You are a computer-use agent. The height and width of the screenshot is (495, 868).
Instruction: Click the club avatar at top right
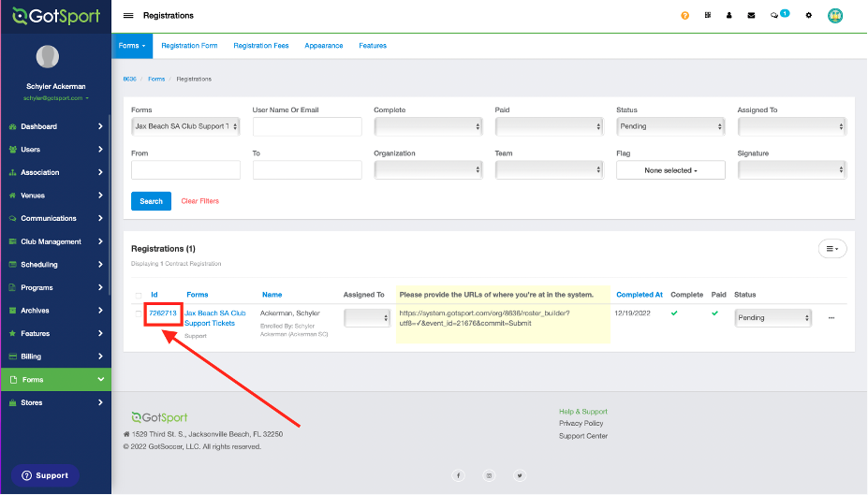click(x=835, y=16)
